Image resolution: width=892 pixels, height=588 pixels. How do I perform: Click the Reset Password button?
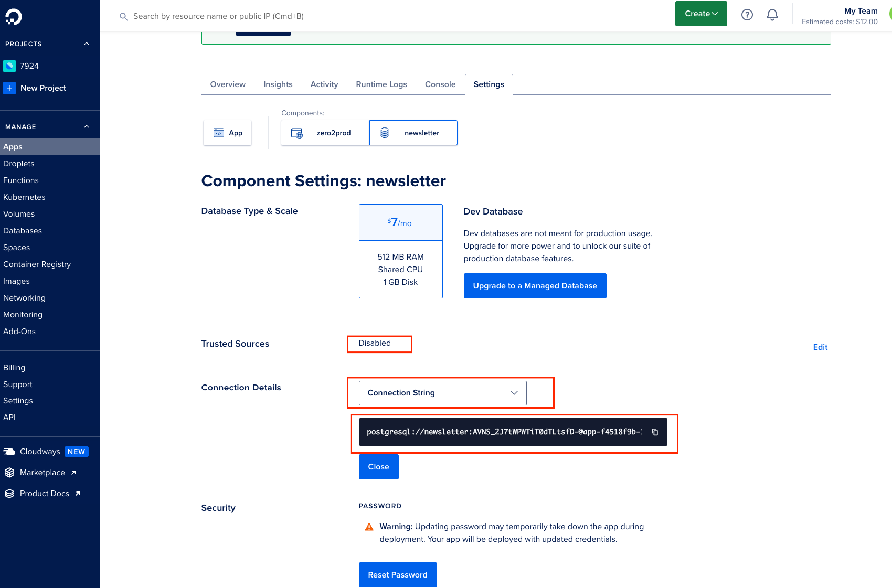(x=398, y=575)
